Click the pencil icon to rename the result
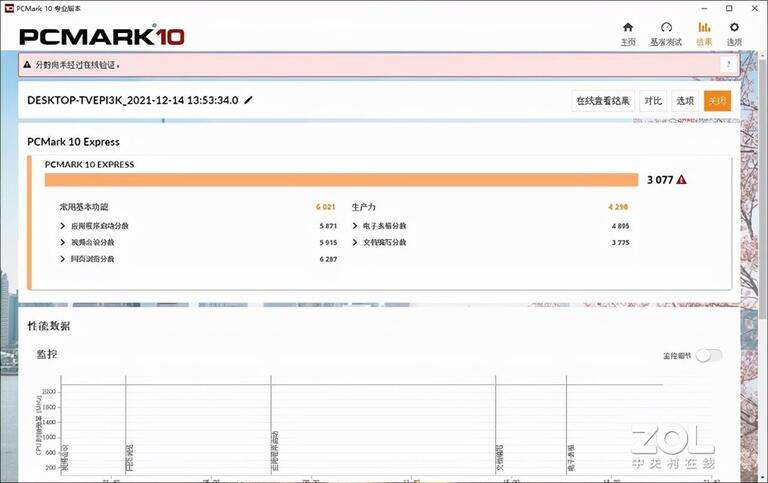 coord(248,100)
